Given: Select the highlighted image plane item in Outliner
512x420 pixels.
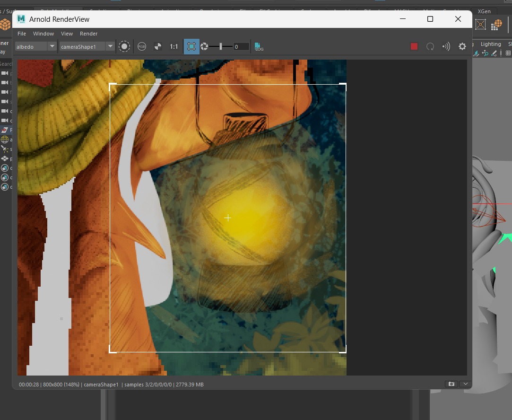Looking at the screenshot, I should coord(6,130).
